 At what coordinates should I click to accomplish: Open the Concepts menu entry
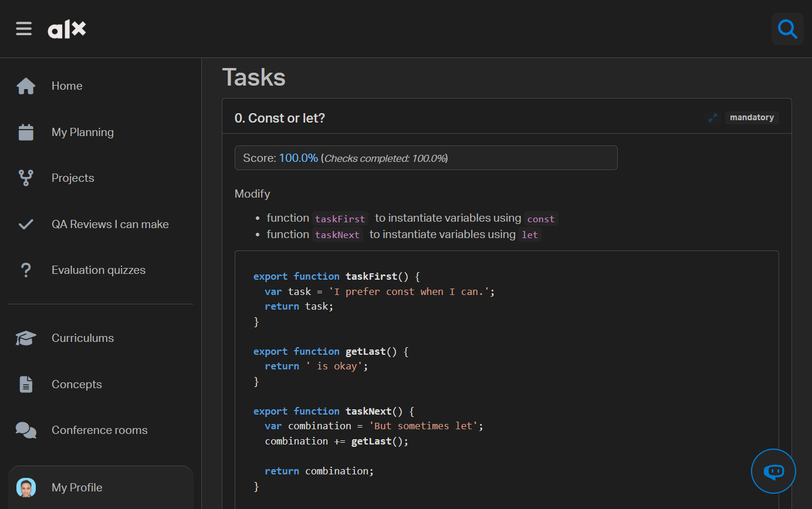coord(76,384)
